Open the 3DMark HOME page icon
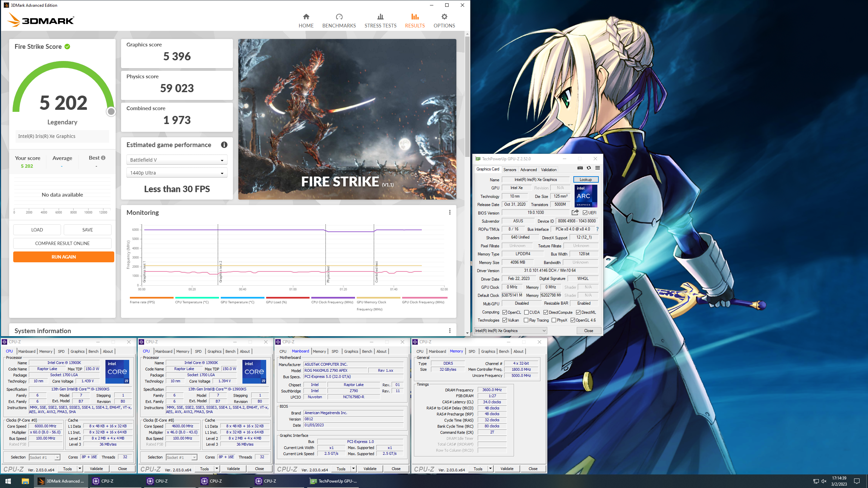The height and width of the screenshot is (488, 868). (x=306, y=17)
